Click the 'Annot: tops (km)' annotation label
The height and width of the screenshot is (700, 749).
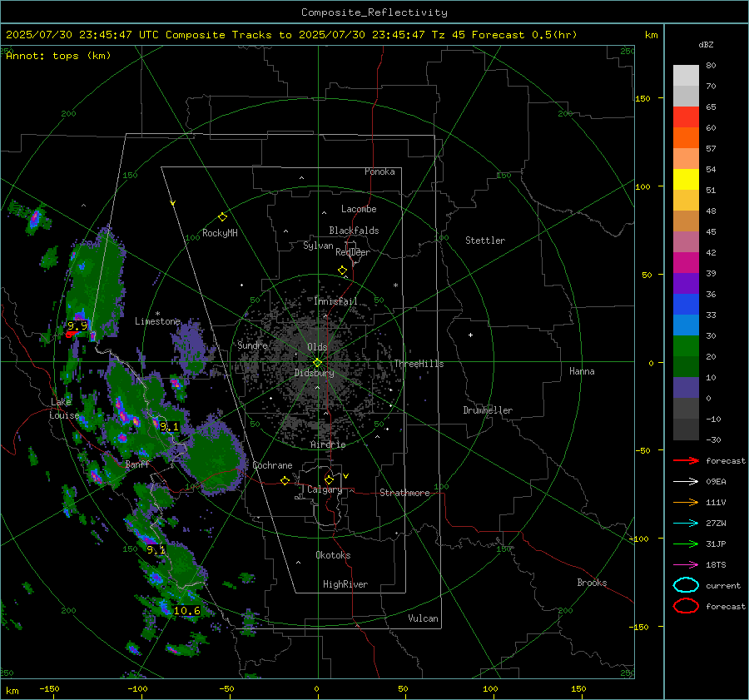58,56
